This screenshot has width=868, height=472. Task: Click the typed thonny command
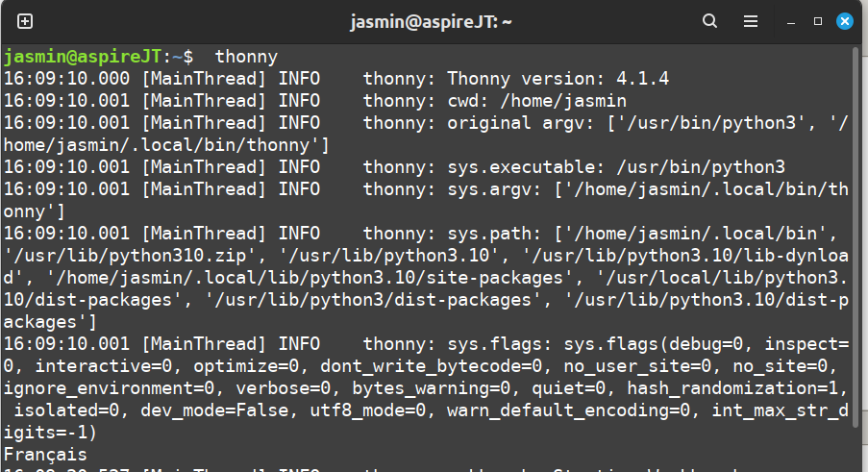click(246, 57)
